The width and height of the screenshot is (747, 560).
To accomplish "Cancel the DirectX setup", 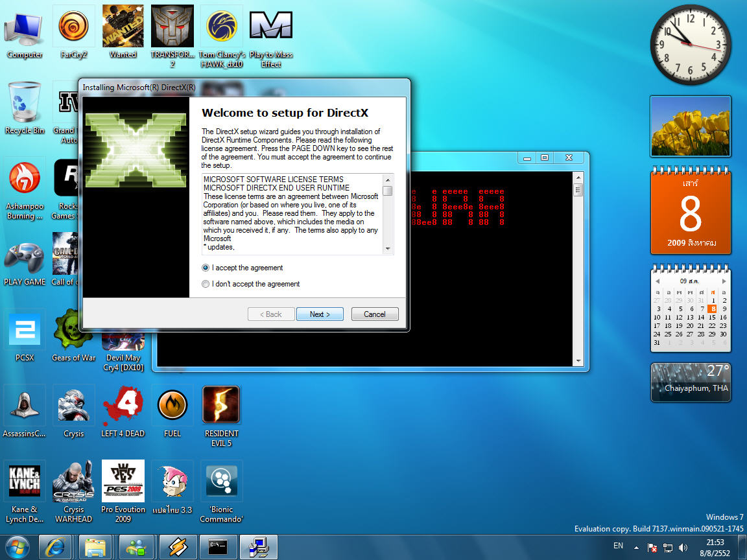I will point(374,314).
